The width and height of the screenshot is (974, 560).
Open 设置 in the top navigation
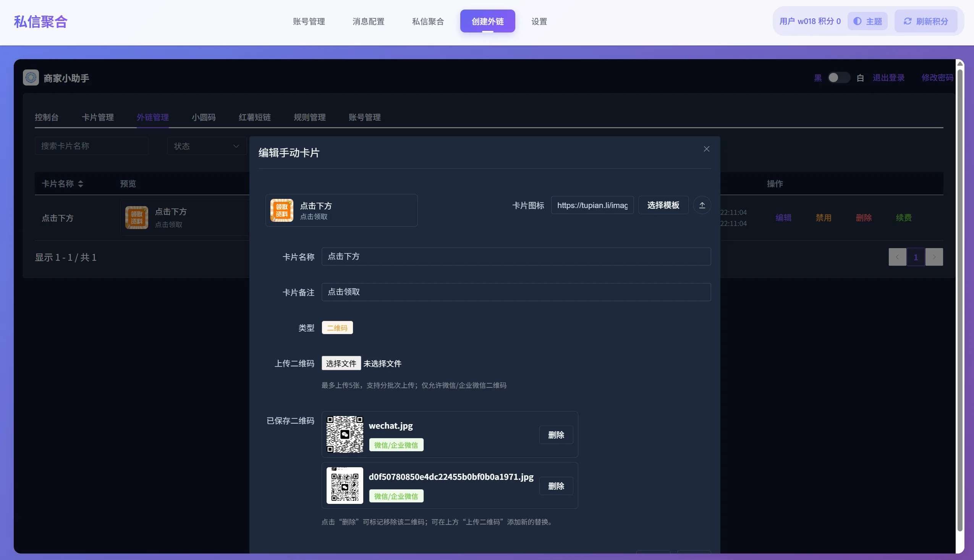click(539, 21)
